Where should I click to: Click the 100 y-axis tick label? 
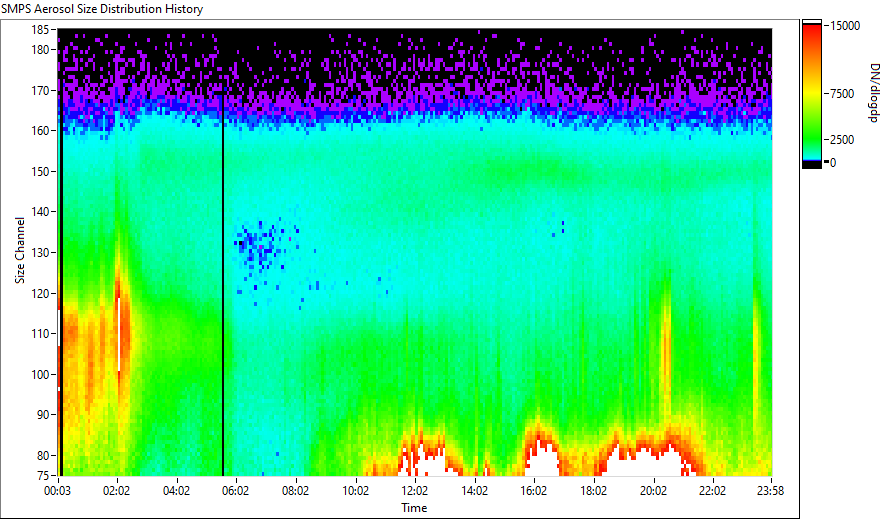39,374
